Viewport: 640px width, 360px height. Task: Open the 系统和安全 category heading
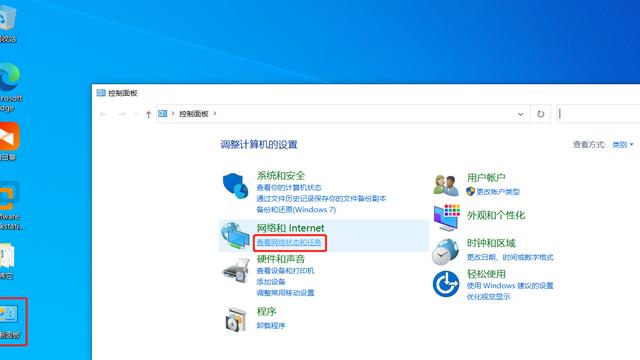point(281,176)
